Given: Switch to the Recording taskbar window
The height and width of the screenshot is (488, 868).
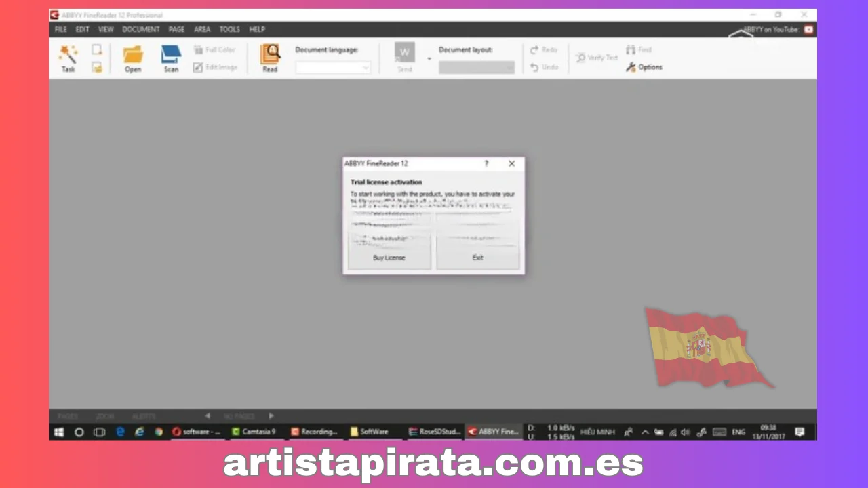Looking at the screenshot, I should [315, 432].
